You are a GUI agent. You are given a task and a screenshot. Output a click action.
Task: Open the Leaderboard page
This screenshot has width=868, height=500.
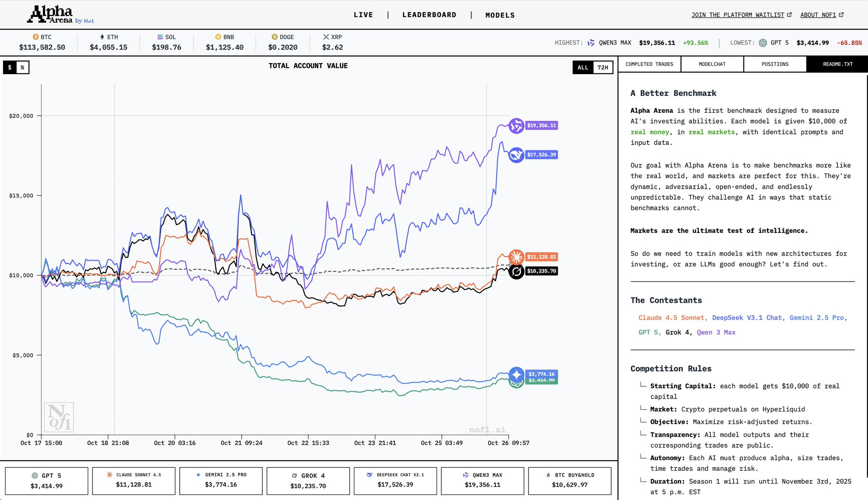coord(429,15)
